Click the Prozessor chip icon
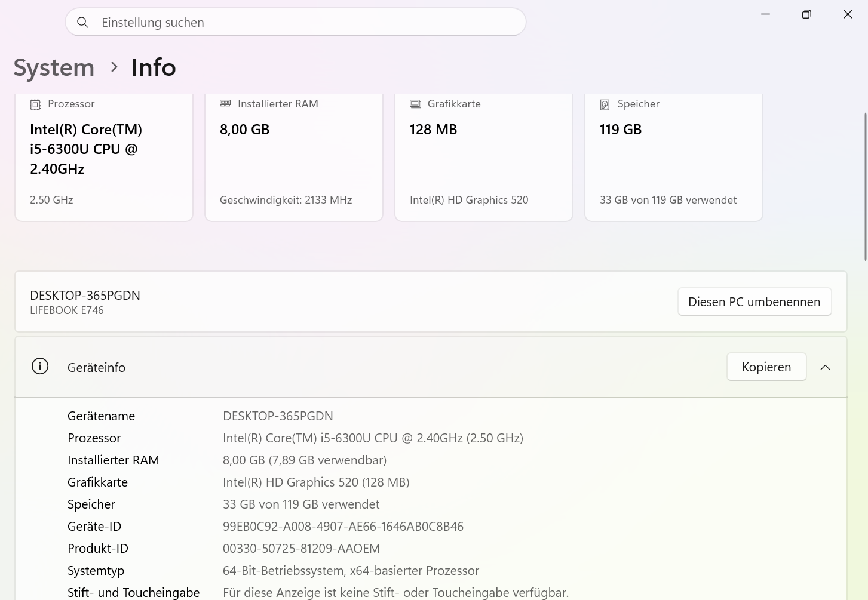The width and height of the screenshot is (868, 600). click(35, 104)
